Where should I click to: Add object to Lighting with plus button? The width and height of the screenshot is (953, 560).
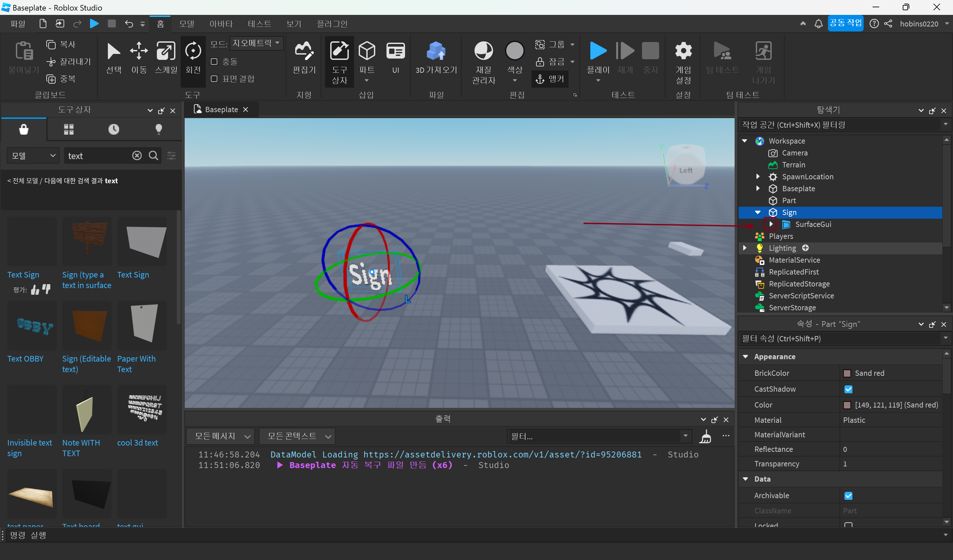click(x=805, y=248)
